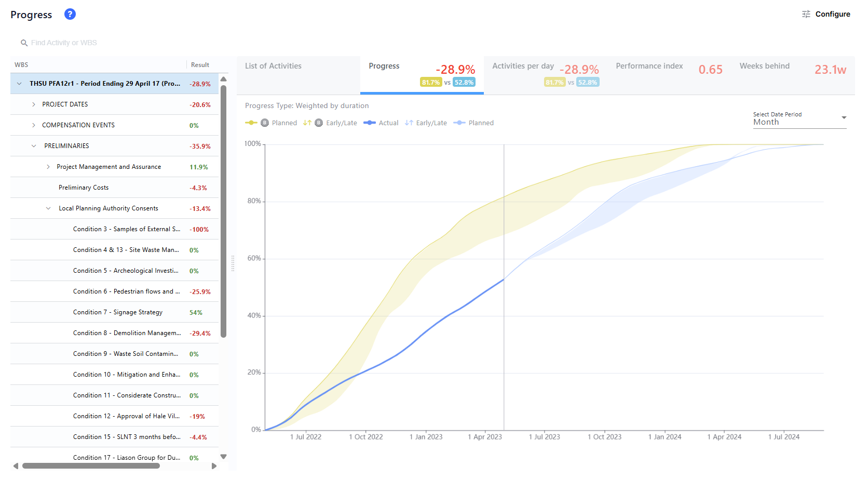This screenshot has width=868, height=479.
Task: Switch to the List of Activities tab
Action: pyautogui.click(x=273, y=66)
